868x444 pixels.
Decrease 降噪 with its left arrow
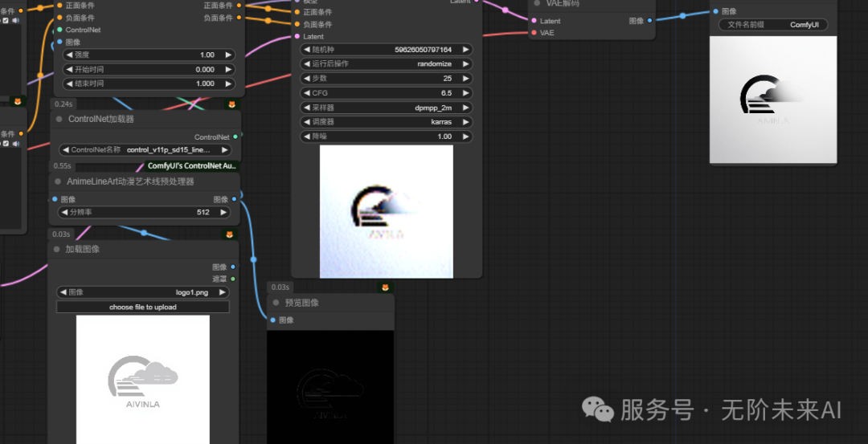tap(307, 136)
